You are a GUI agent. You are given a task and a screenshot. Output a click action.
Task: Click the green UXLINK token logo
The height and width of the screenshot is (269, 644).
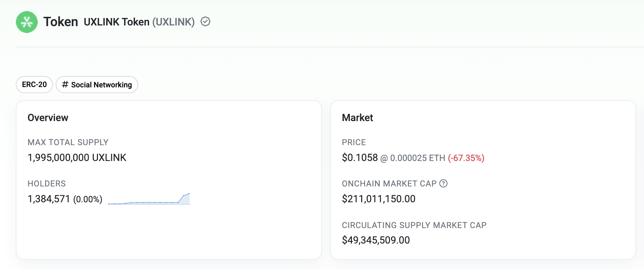[27, 22]
